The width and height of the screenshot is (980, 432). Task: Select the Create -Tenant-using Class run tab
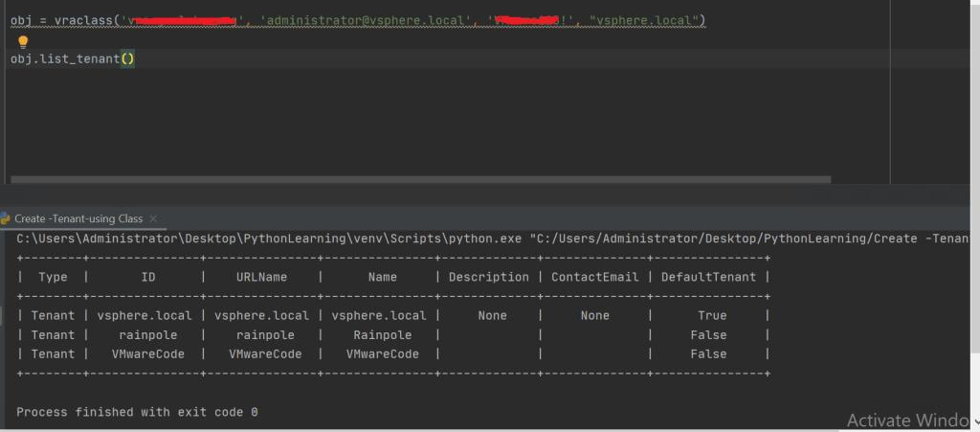[x=78, y=218]
